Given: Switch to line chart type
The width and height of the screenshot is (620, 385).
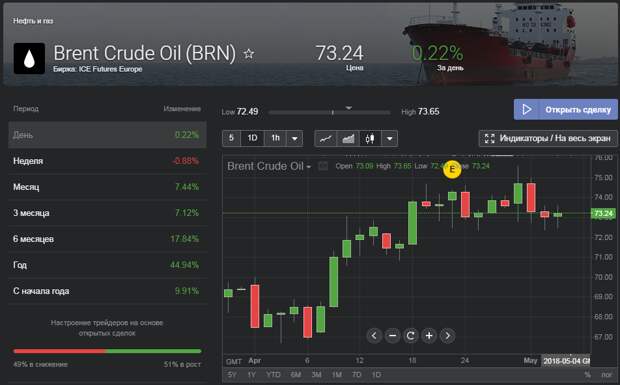Looking at the screenshot, I should click(325, 138).
